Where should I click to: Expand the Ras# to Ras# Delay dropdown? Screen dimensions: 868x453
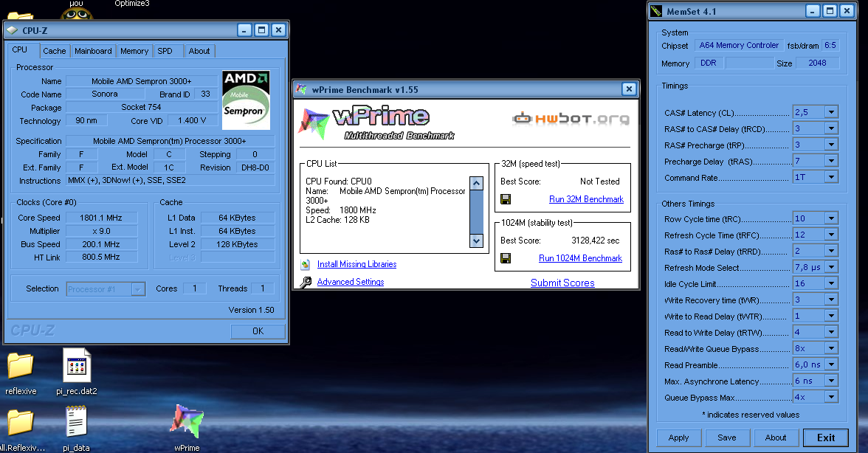click(831, 251)
